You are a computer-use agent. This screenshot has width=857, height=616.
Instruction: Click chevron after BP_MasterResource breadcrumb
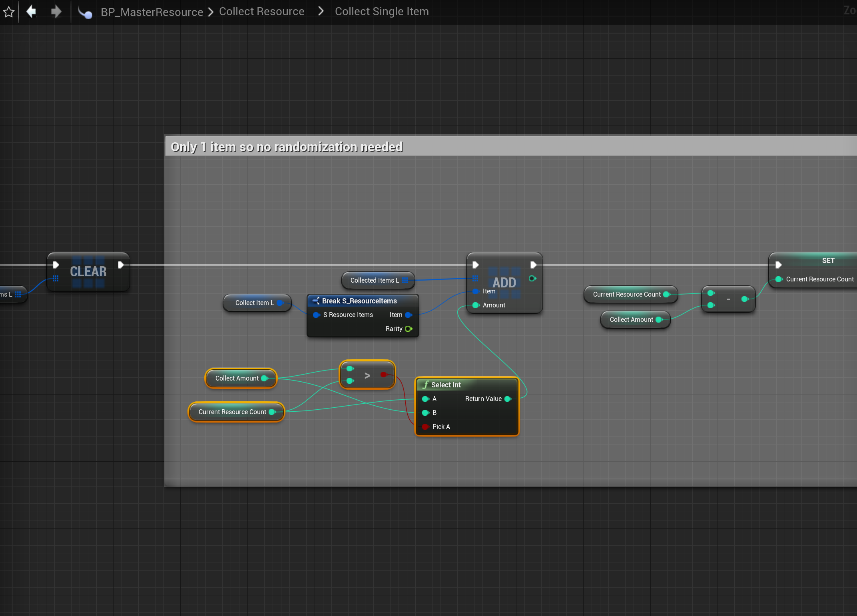(211, 12)
